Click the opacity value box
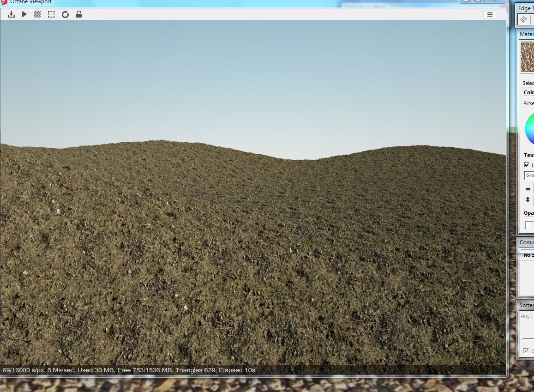This screenshot has width=534, height=392. [x=529, y=225]
